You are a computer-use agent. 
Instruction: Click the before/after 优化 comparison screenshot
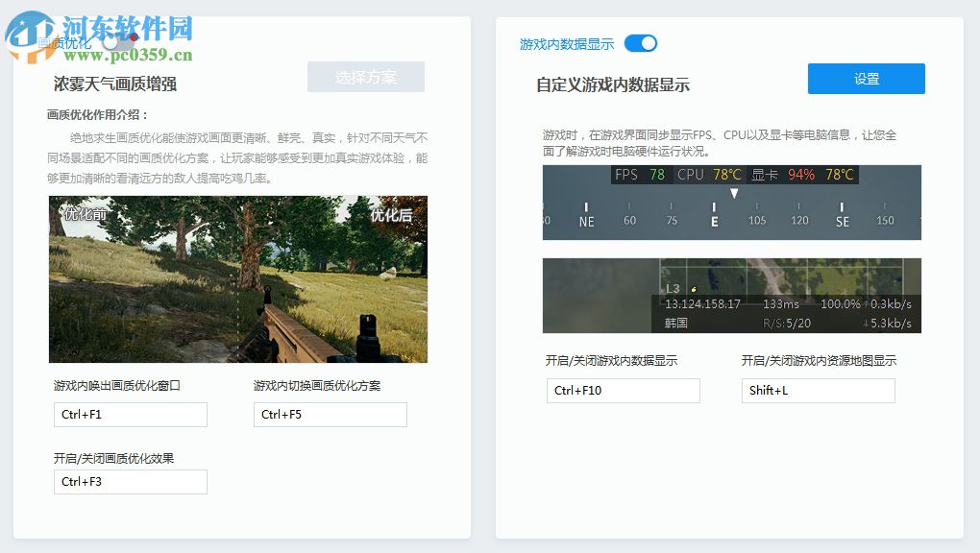239,278
